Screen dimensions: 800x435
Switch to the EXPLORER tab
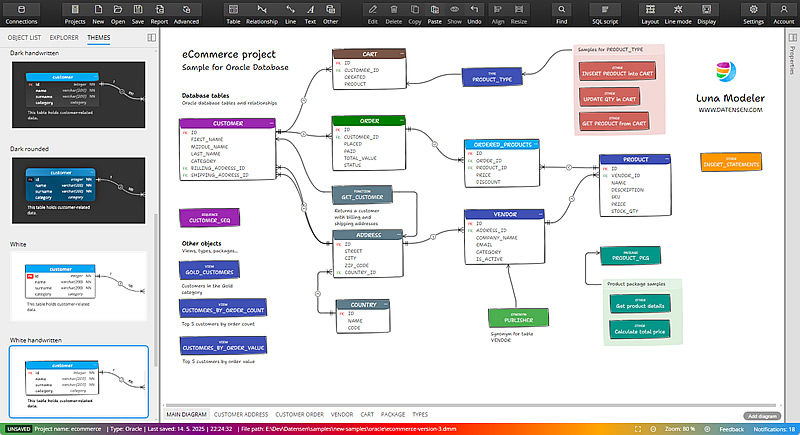64,38
